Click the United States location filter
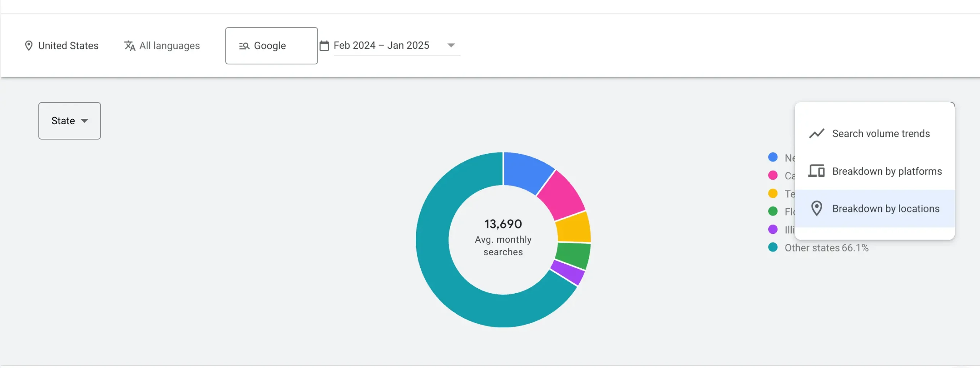Image resolution: width=980 pixels, height=368 pixels. click(68, 46)
